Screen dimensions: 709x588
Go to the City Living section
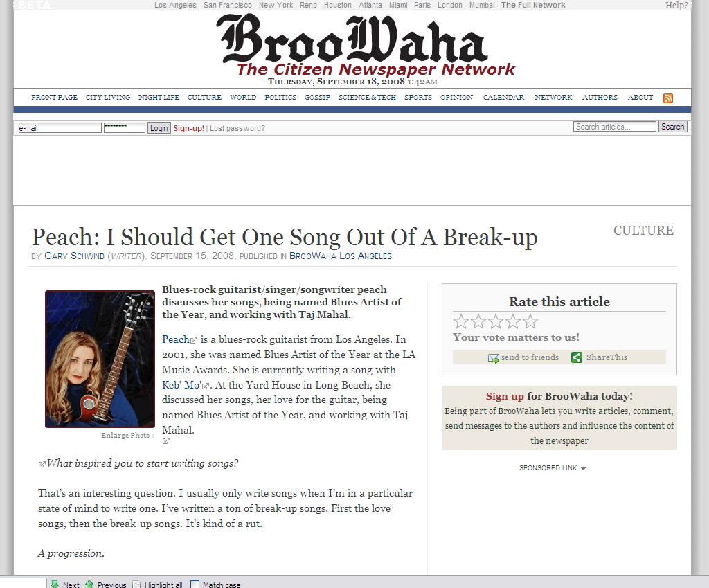coord(108,97)
